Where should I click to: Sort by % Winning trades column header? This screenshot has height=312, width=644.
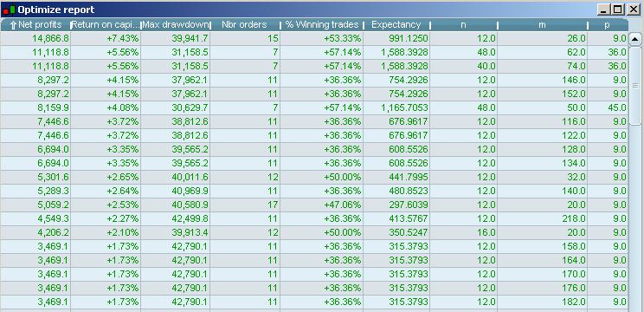[x=322, y=24]
